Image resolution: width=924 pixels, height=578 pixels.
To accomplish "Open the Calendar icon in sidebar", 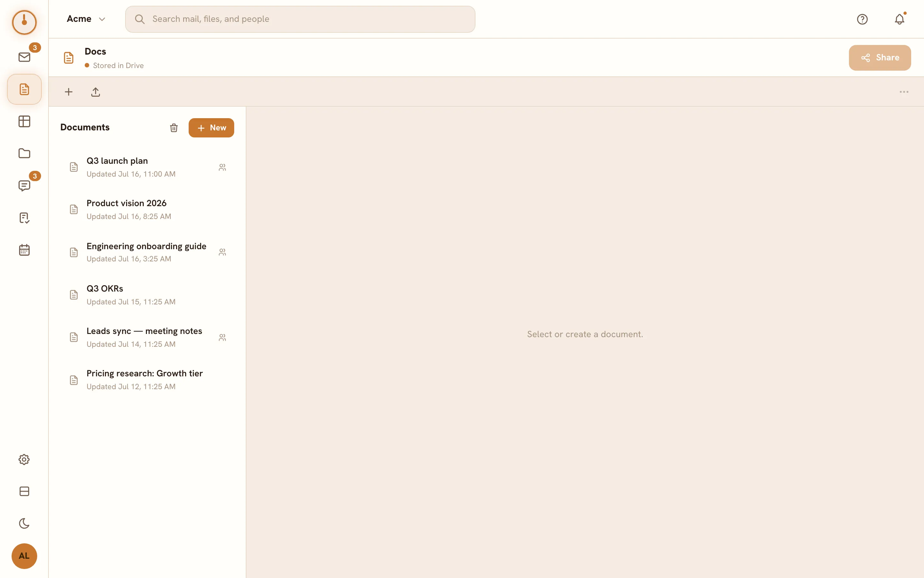I will click(x=24, y=250).
